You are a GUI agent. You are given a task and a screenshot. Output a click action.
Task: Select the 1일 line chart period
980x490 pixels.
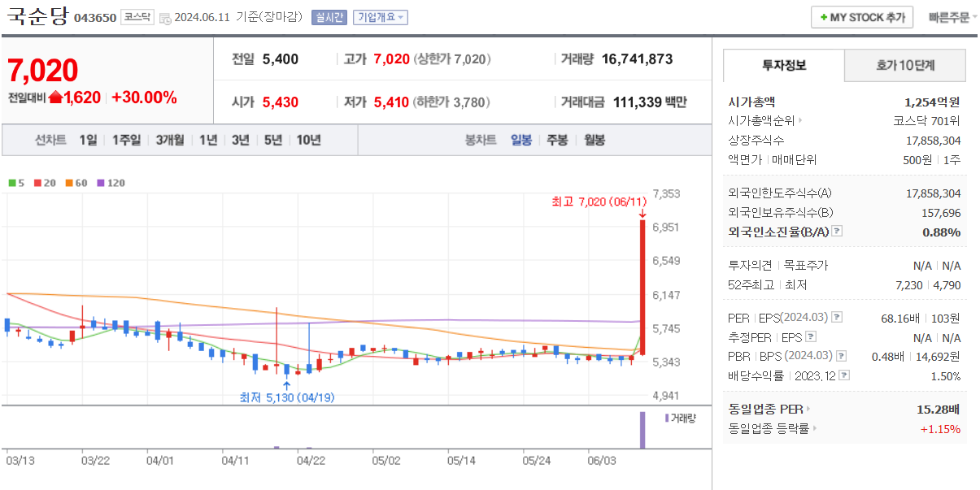[88, 140]
